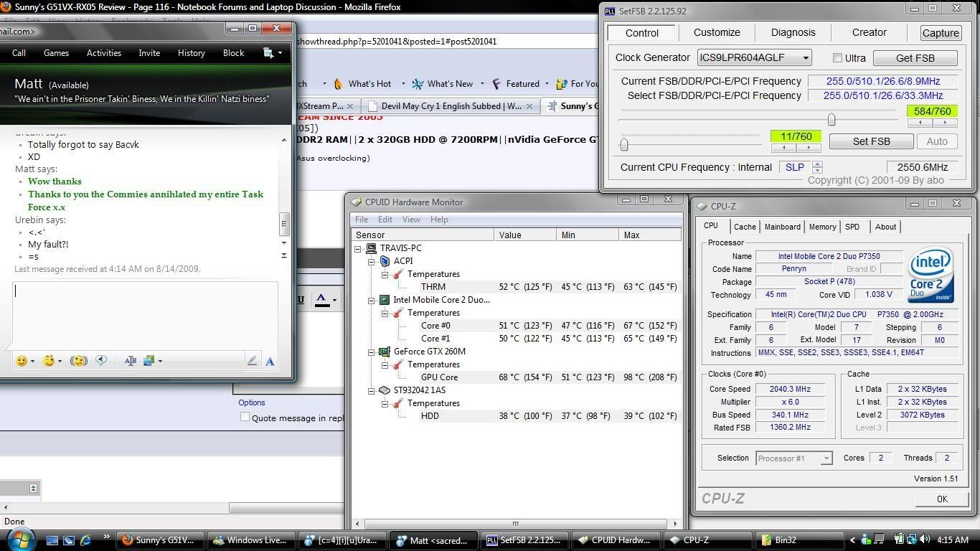Click the Capture button in SetFSB
Image resolution: width=980 pixels, height=551 pixels.
[940, 33]
